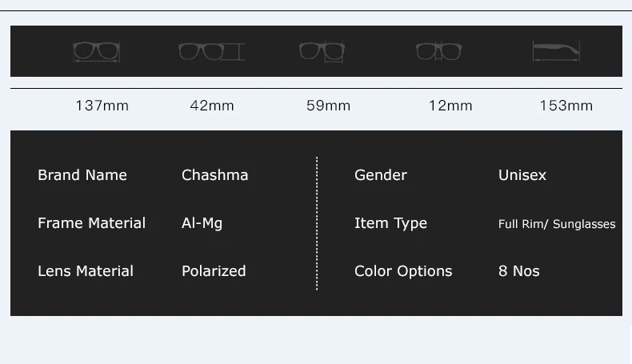
Task: Click the Brand Name label
Action: [82, 175]
